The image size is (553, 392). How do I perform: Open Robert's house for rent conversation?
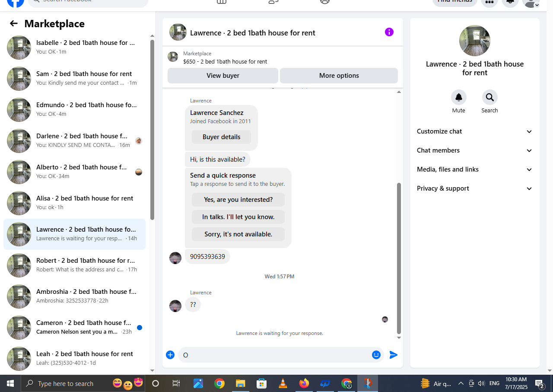coord(74,265)
